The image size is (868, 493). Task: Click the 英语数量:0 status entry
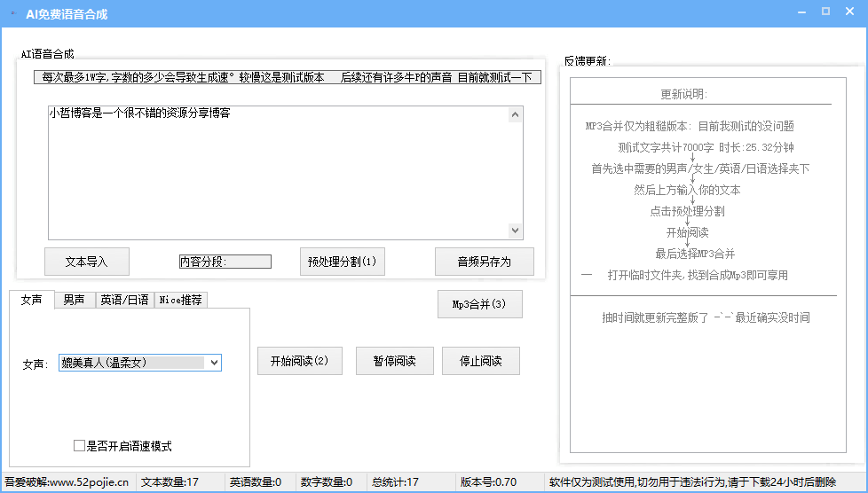point(256,482)
